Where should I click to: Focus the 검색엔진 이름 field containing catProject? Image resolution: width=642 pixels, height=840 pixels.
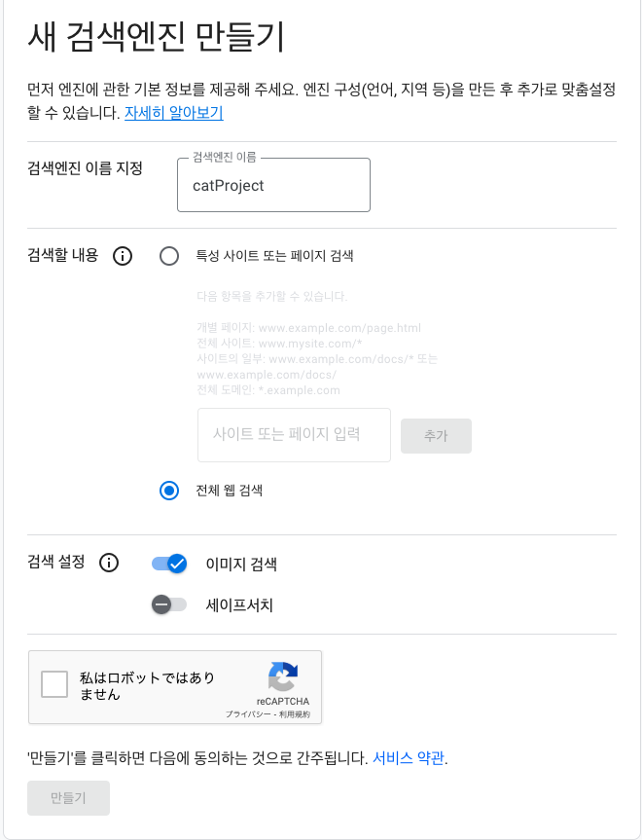pyautogui.click(x=273, y=185)
